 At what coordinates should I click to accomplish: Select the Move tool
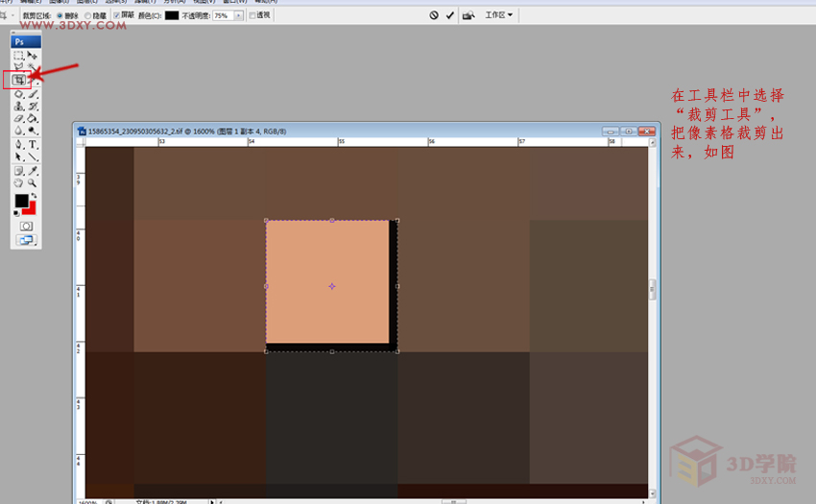[x=33, y=55]
